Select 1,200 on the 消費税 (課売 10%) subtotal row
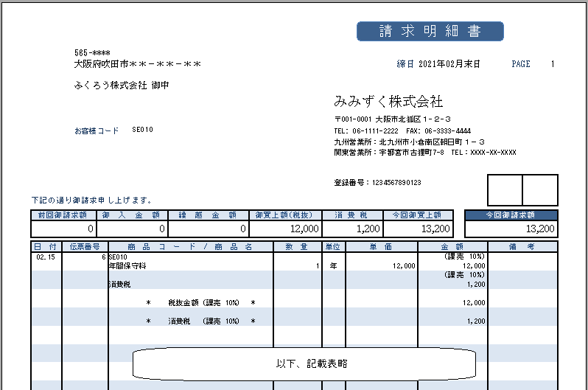The width and height of the screenshot is (588, 390). pyautogui.click(x=476, y=321)
